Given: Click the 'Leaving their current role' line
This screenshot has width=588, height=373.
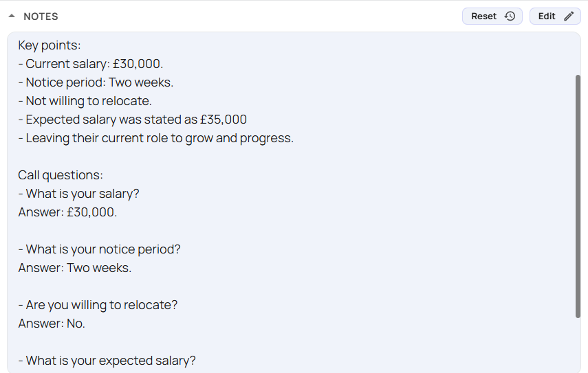Looking at the screenshot, I should click(x=155, y=138).
